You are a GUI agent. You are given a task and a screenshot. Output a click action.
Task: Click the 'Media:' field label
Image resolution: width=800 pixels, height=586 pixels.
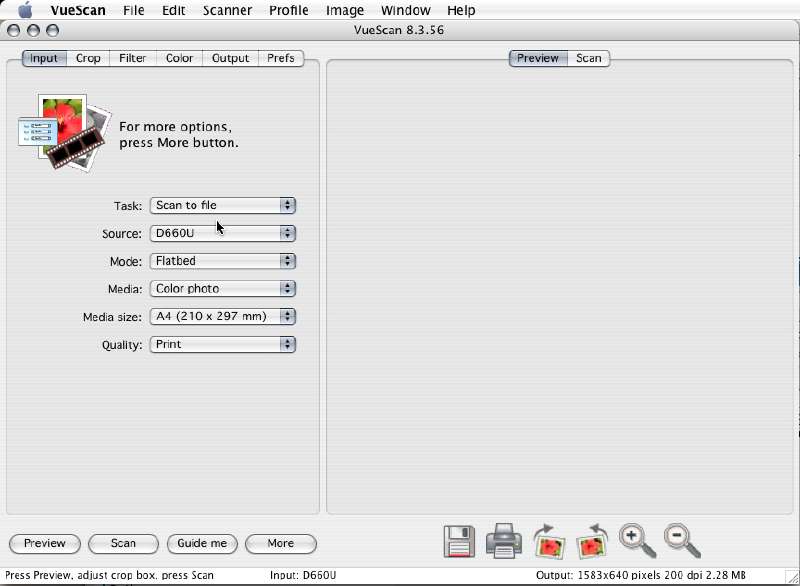pos(125,289)
